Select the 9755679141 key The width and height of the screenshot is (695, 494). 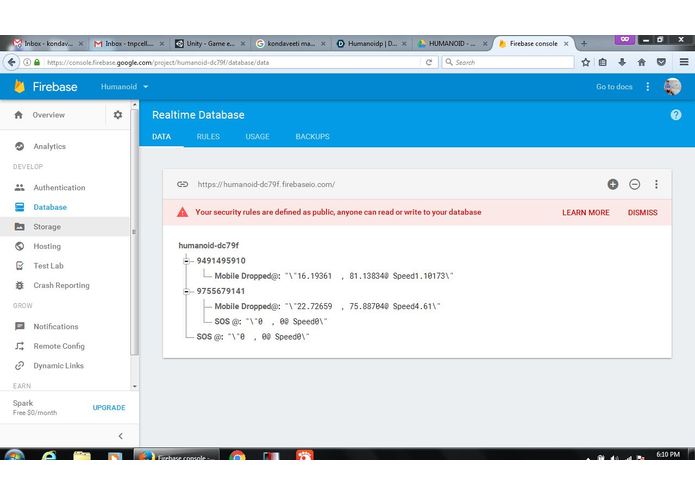click(x=220, y=291)
